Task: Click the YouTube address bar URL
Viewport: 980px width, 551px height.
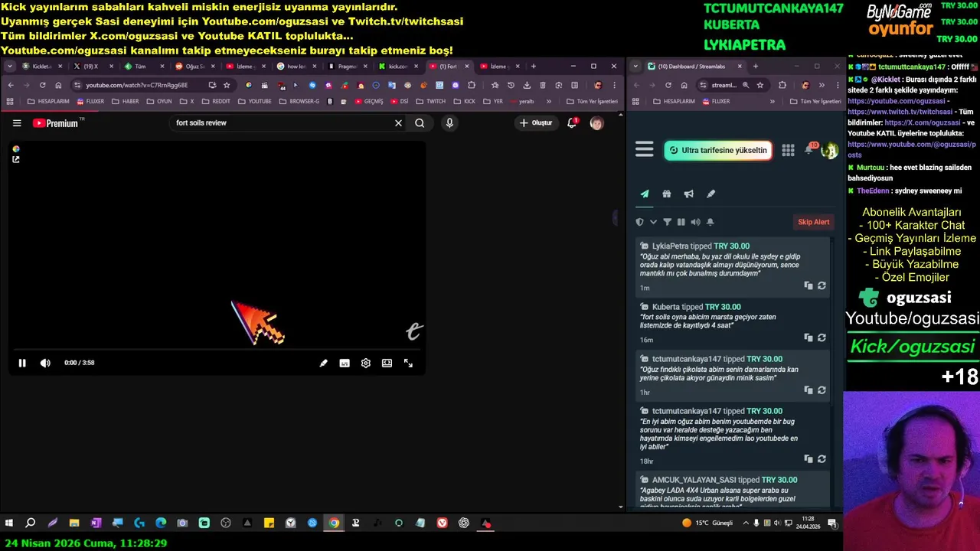Action: (136, 86)
